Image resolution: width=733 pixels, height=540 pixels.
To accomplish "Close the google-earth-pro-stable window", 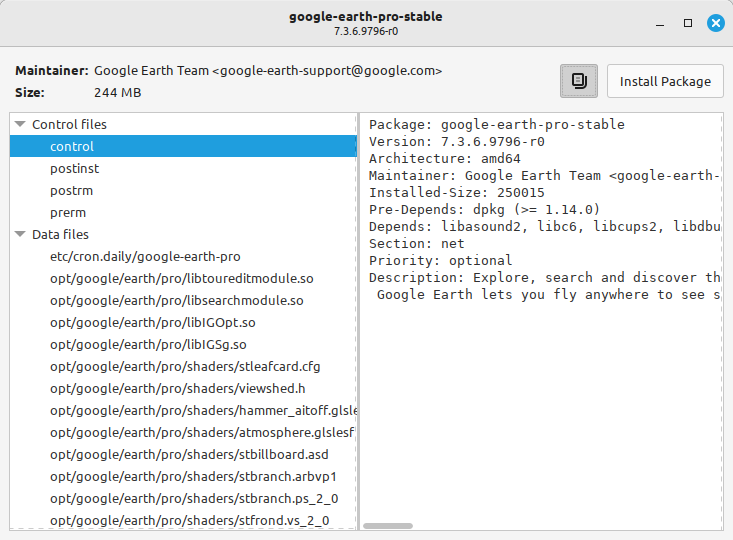I will (715, 23).
